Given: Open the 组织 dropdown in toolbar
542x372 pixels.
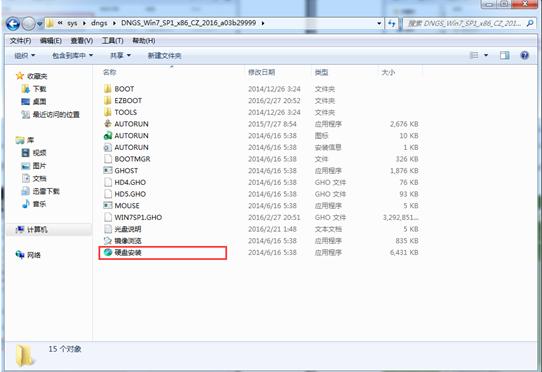Looking at the screenshot, I should pos(25,55).
